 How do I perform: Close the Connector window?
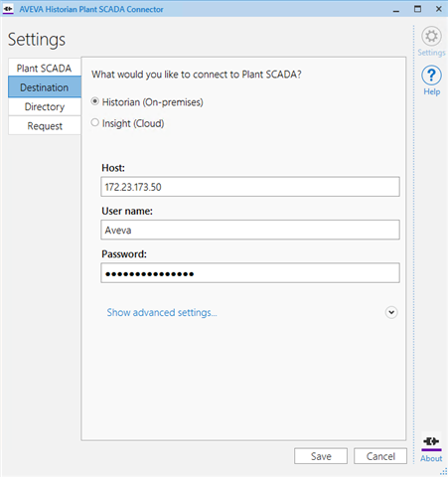click(439, 9)
